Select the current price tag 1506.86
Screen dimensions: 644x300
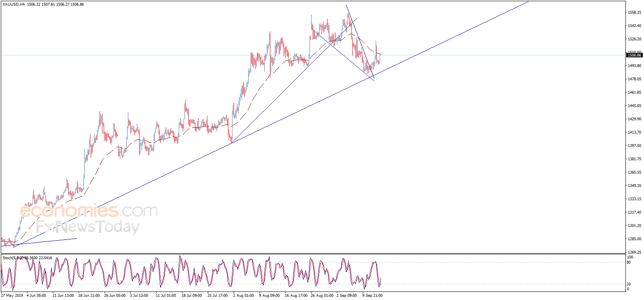tap(634, 55)
